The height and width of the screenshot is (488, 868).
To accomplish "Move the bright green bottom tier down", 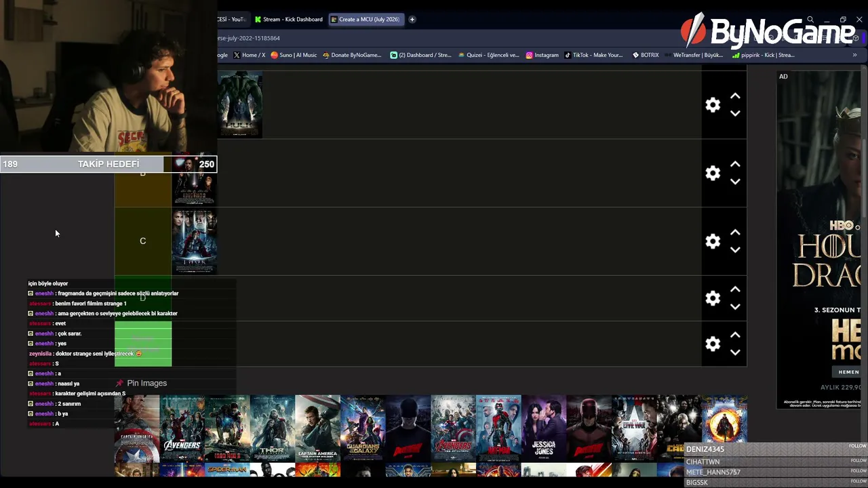I will click(735, 352).
